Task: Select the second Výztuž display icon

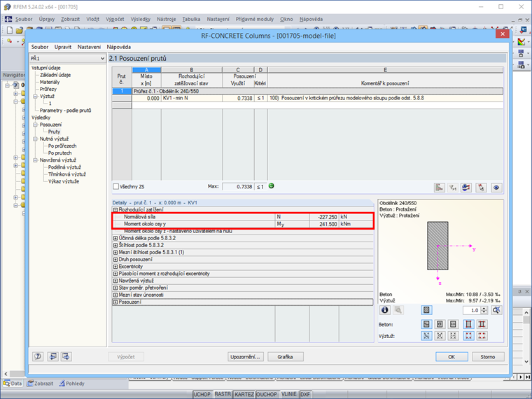Action: coord(440,336)
